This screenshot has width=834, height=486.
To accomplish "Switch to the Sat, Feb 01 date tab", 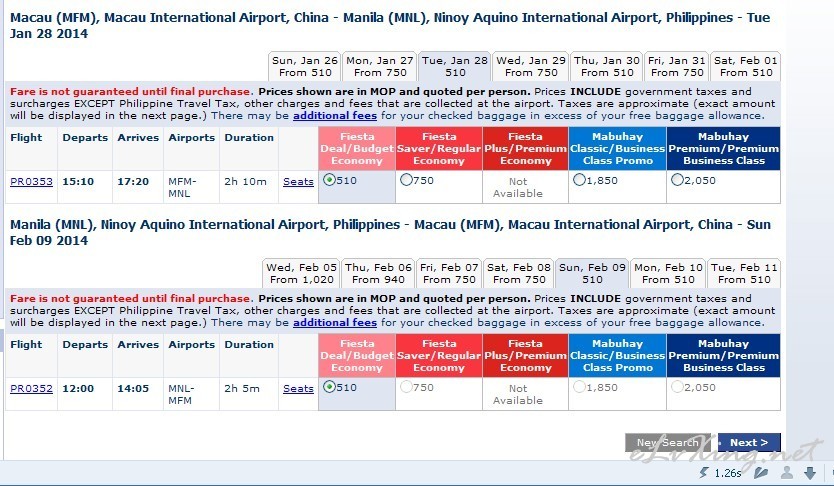I will point(746,66).
